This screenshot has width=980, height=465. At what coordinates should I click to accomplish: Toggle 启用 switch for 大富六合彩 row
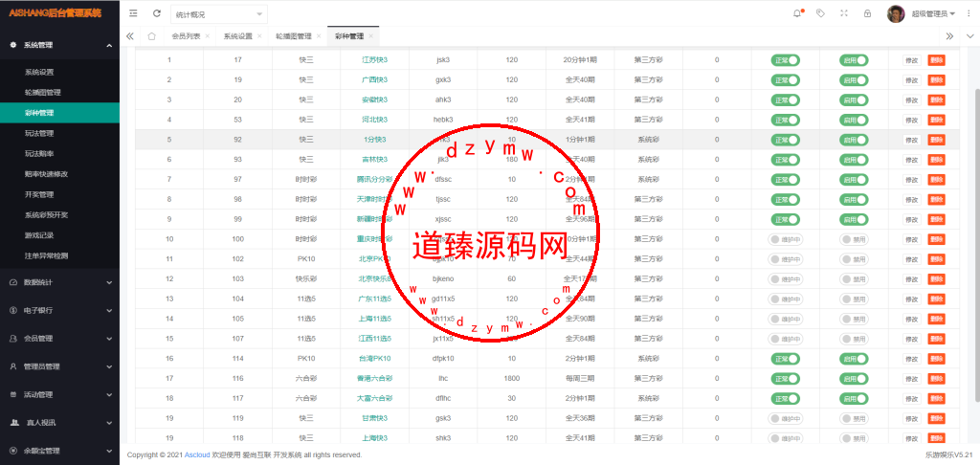pyautogui.click(x=854, y=399)
